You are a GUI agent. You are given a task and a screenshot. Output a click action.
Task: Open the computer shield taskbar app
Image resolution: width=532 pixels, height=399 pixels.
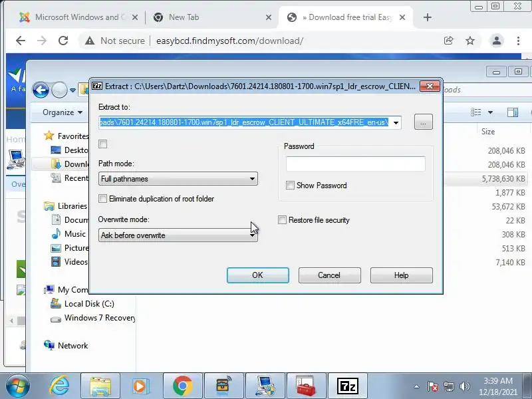tap(265, 386)
